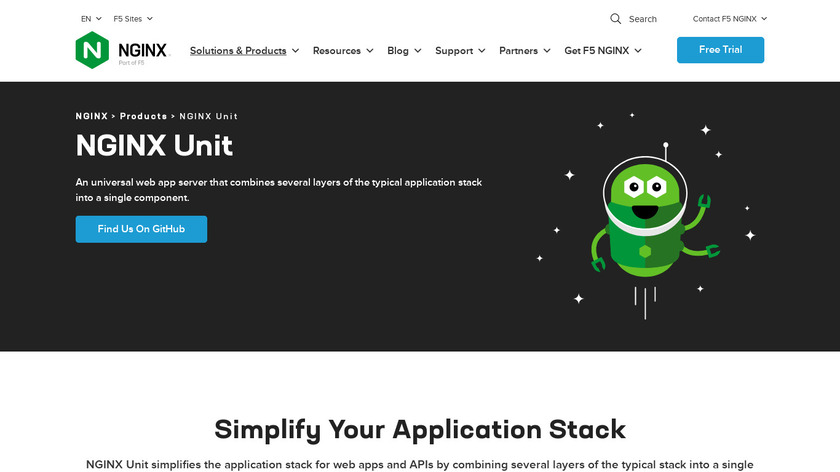Viewport: 840px width, 472px height.
Task: Click the Simplify Your Application Stack heading
Action: coord(420,430)
